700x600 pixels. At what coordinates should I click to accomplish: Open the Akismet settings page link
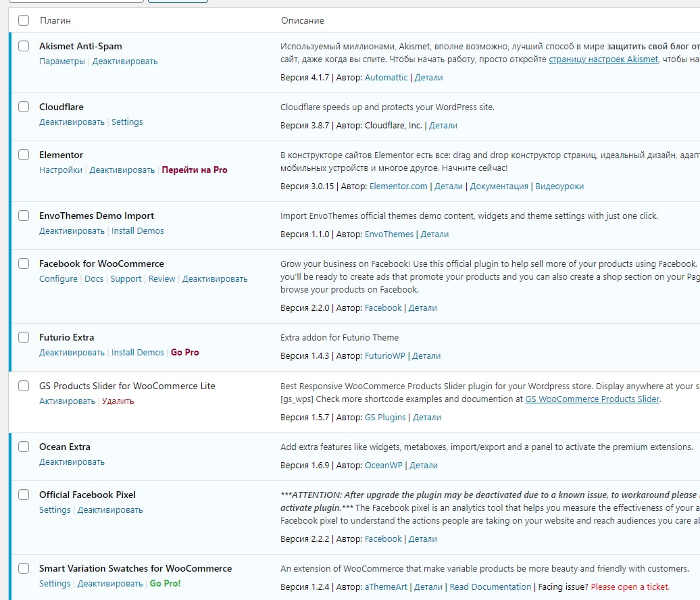point(603,59)
